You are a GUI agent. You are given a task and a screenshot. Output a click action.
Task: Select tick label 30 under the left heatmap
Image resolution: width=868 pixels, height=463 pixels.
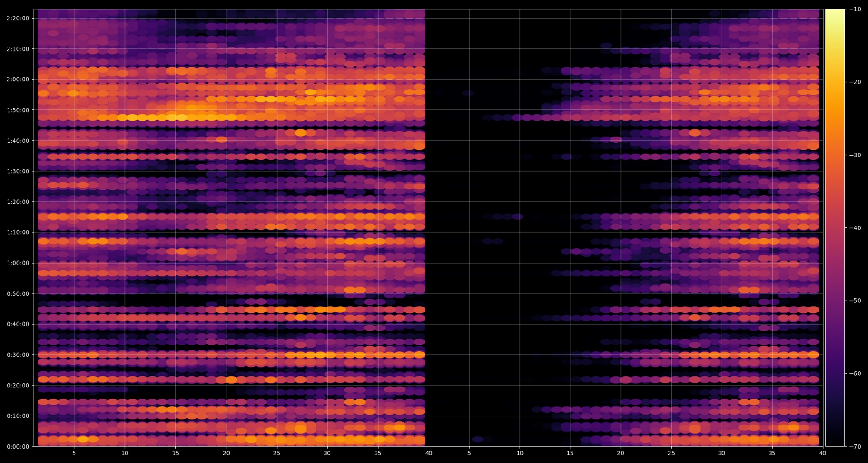coord(327,453)
